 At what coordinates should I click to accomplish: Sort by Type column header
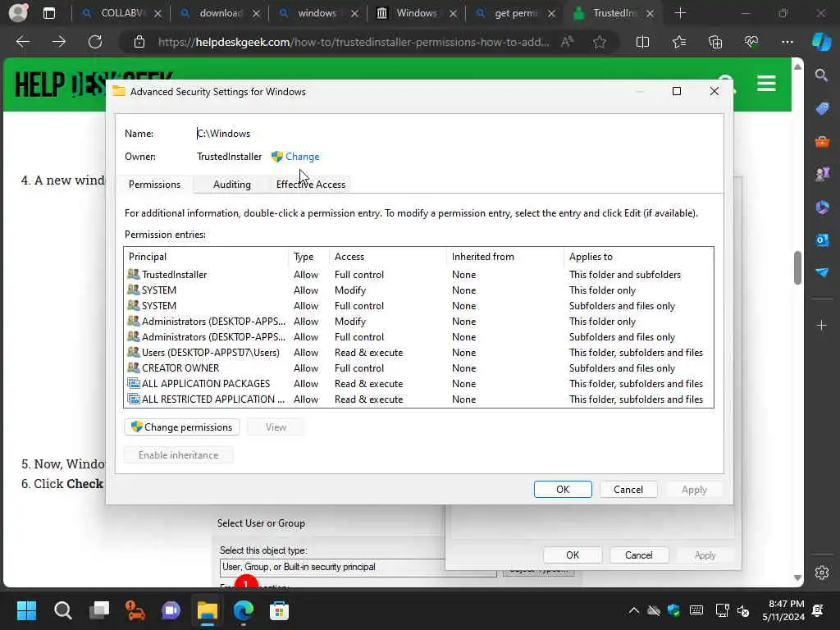308,257
